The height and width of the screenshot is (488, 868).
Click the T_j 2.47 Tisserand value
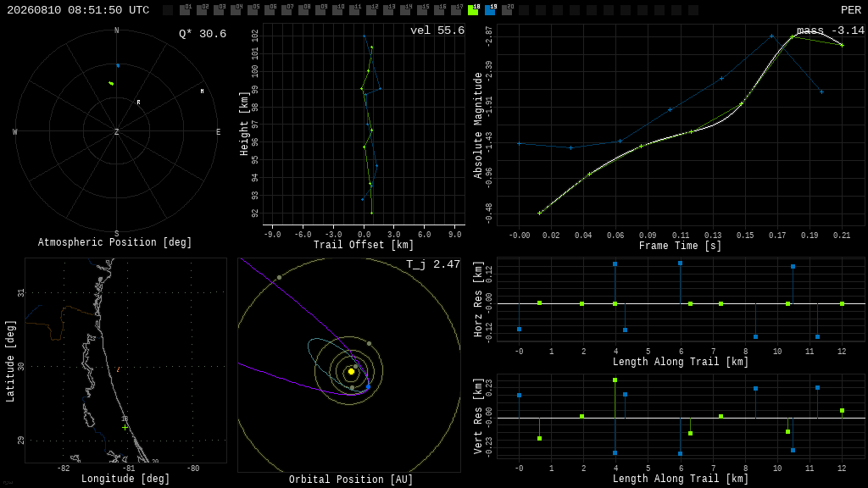433,264
